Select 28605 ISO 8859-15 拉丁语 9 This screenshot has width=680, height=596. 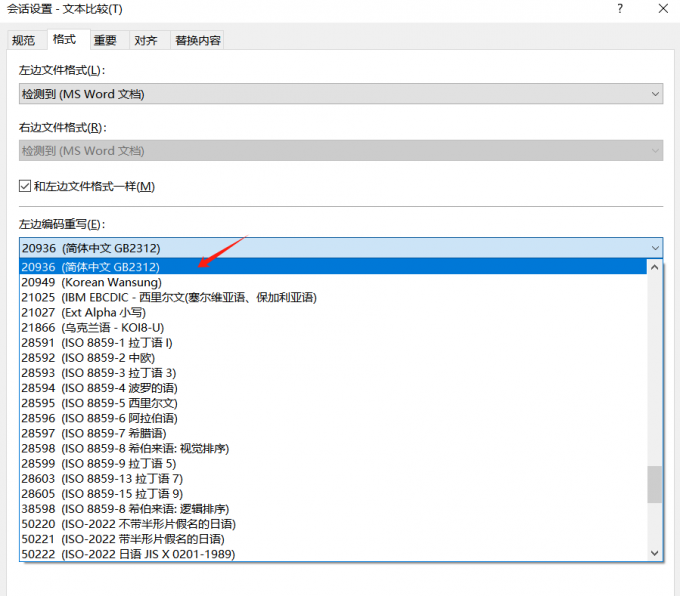coord(333,494)
